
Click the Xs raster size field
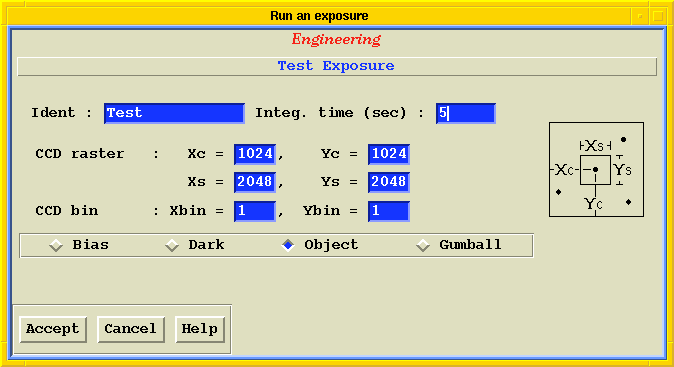click(255, 182)
